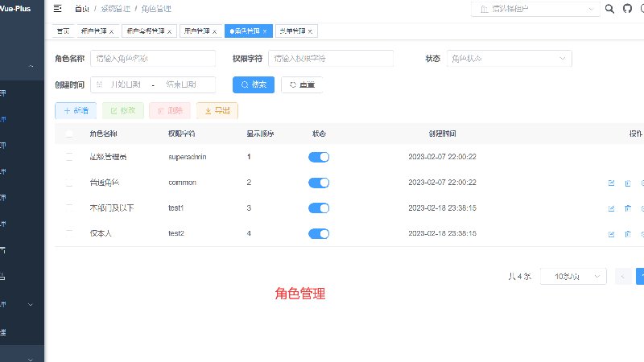644x362 pixels.
Task: Click the 显示顺序 column header
Action: tap(260, 134)
